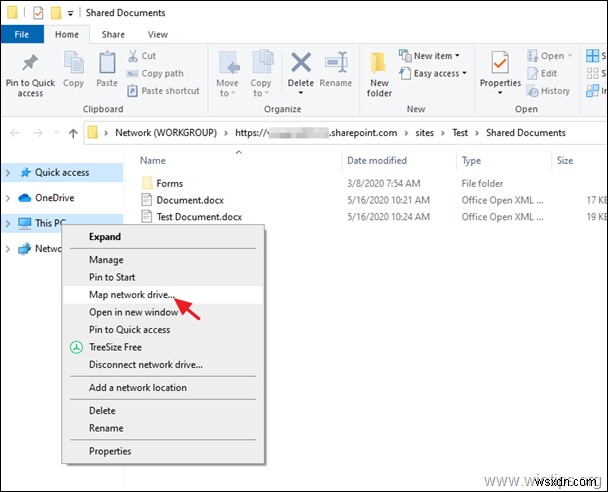
Task: Choose Disconnect network drive menu entry
Action: coord(146,365)
